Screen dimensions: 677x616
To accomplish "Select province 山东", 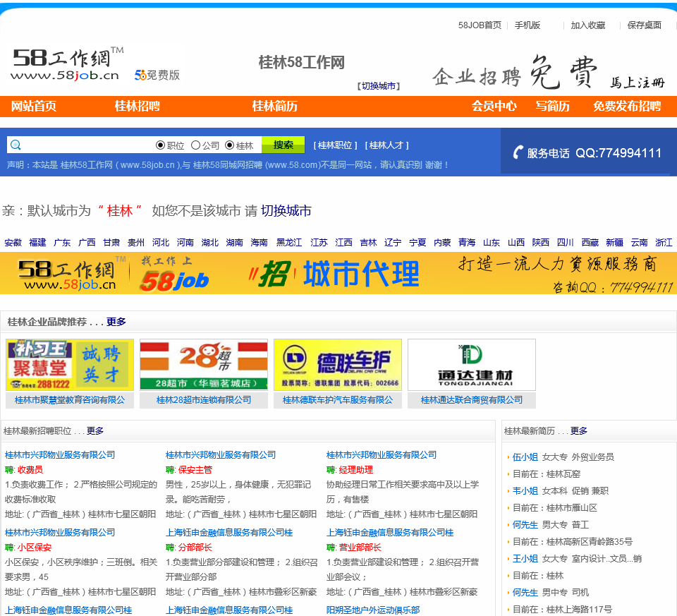I will tap(492, 242).
